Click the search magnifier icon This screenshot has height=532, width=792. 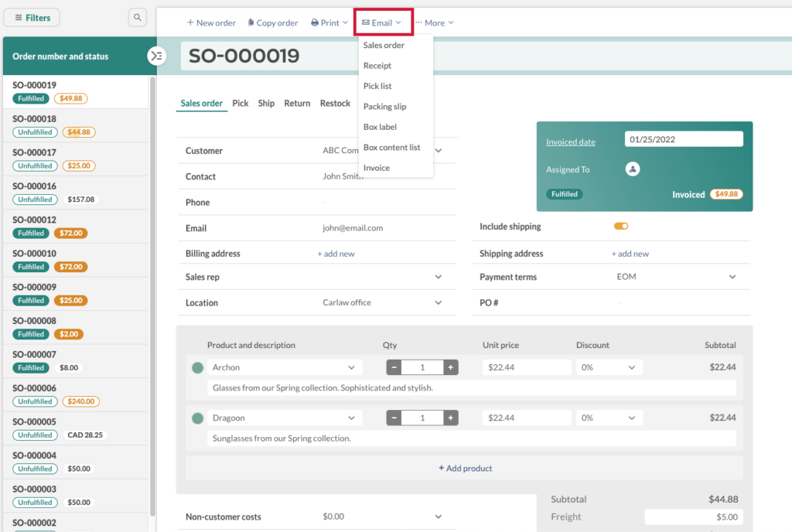138,16
